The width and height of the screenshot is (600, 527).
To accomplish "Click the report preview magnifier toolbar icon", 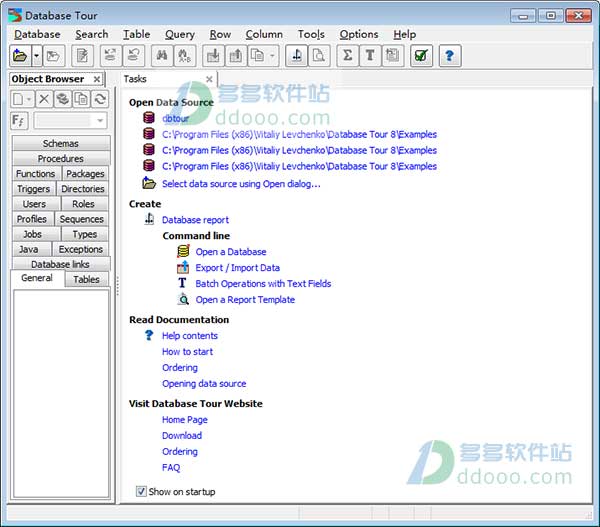I will (x=319, y=56).
